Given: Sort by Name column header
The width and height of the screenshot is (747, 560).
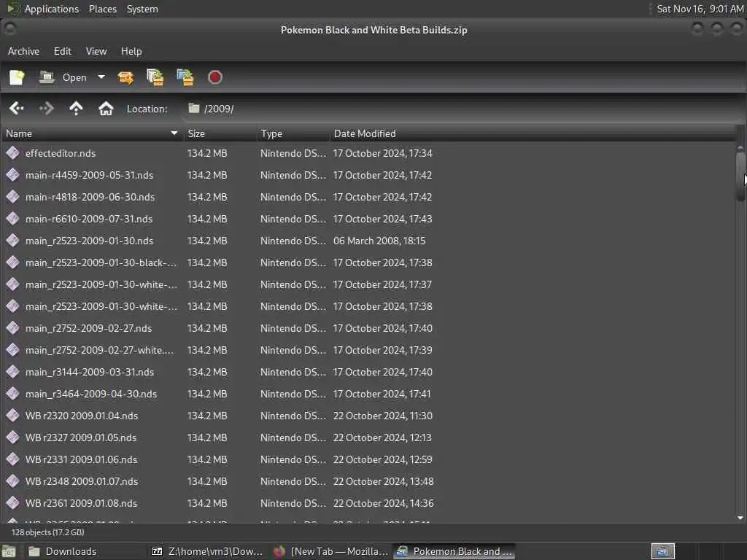Looking at the screenshot, I should click(x=92, y=134).
